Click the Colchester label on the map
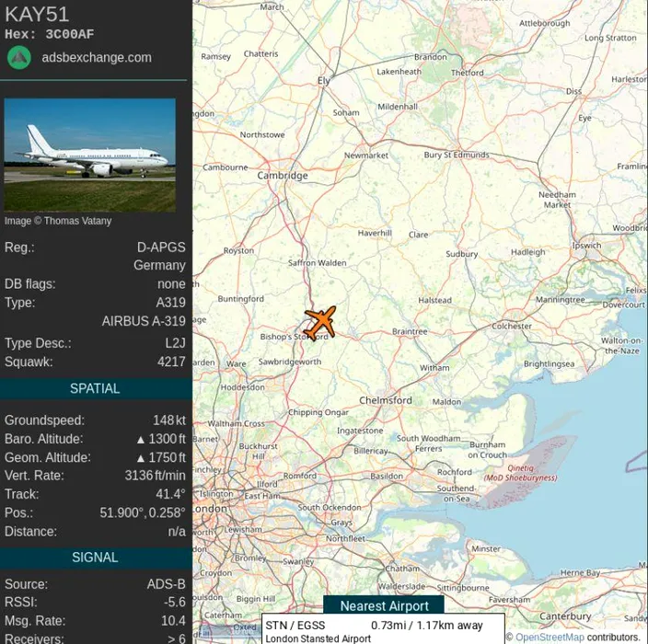 point(512,326)
